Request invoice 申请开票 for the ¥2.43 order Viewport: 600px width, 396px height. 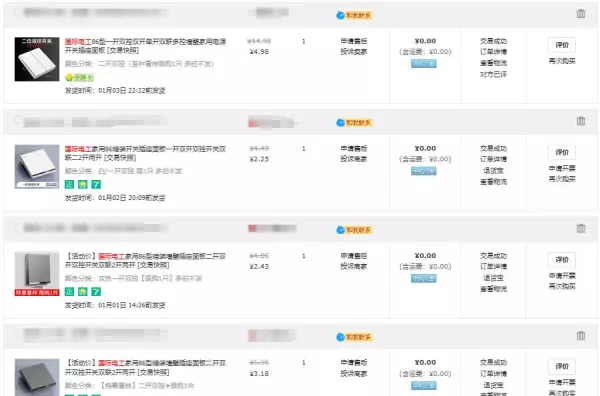tap(562, 275)
